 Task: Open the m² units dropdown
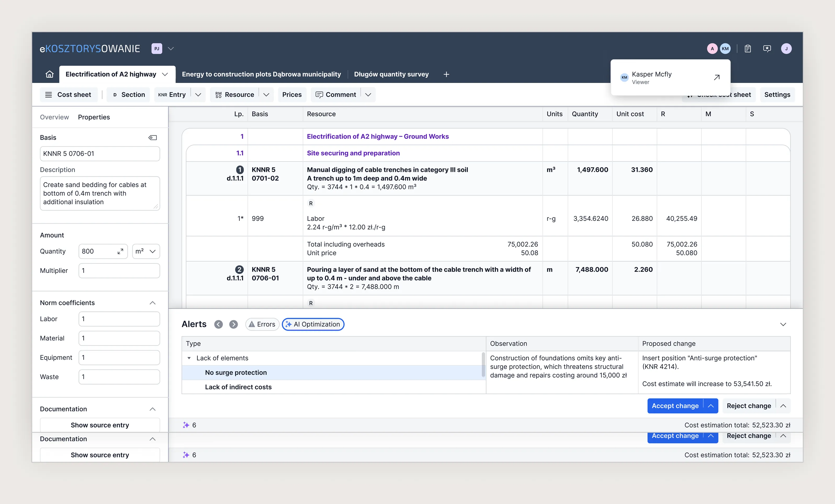(146, 251)
